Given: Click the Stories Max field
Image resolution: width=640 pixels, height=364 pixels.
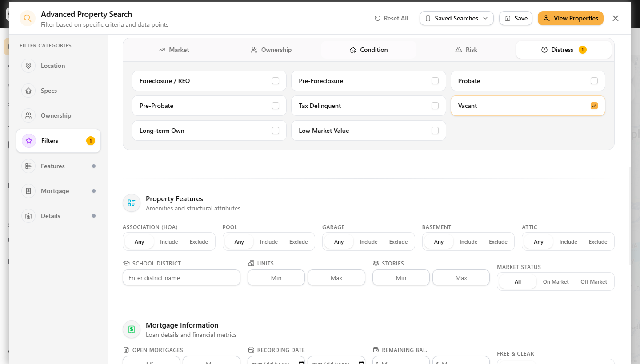Looking at the screenshot, I should tap(461, 278).
